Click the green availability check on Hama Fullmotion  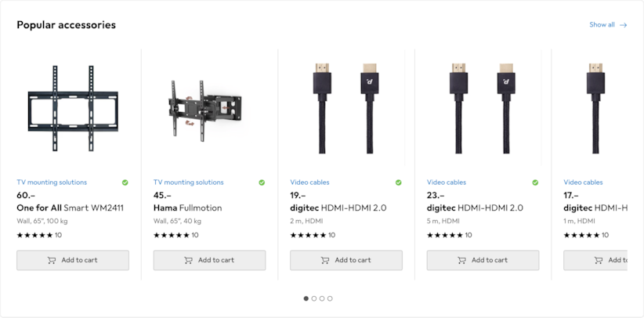pyautogui.click(x=262, y=182)
